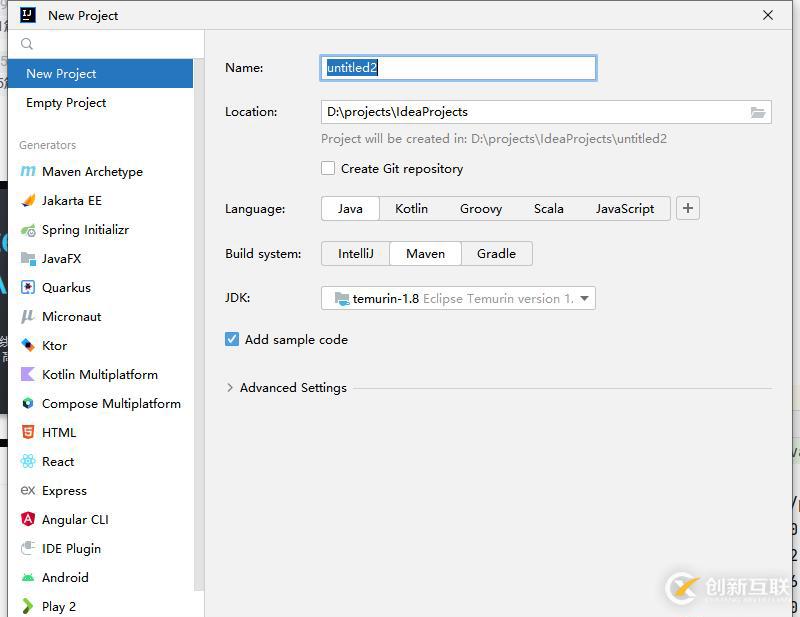Image resolution: width=800 pixels, height=617 pixels.
Task: Click the Android robot icon
Action: pyautogui.click(x=28, y=578)
